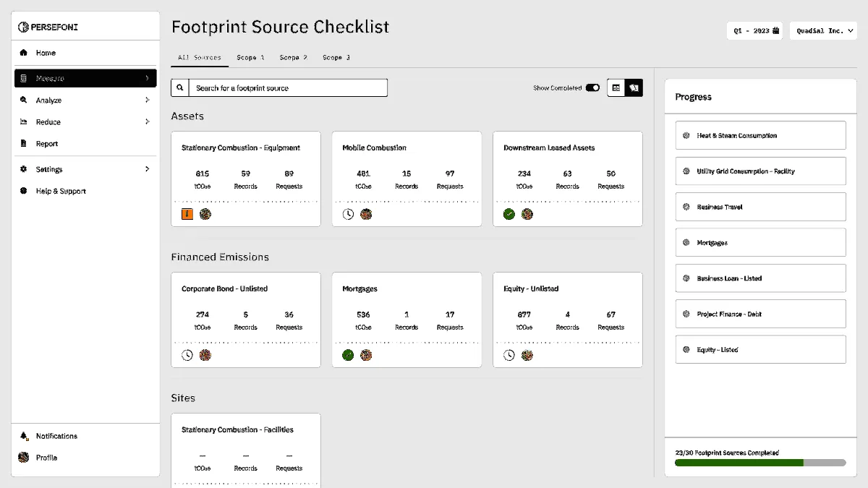868x488 pixels.
Task: Expand the Measure sidebar menu
Action: pos(85,78)
